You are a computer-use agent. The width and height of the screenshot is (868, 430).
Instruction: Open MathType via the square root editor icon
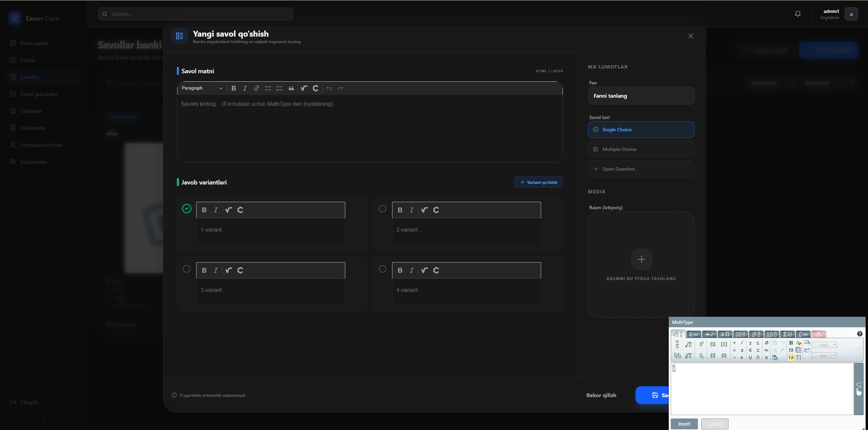304,88
